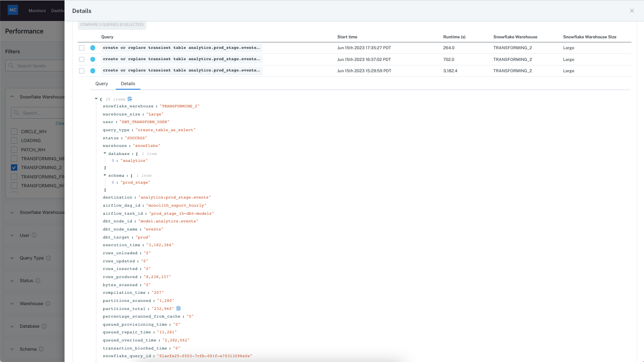This screenshot has height=362, width=644.
Task: Click the 264.0 runtime cell
Action: pos(449,48)
